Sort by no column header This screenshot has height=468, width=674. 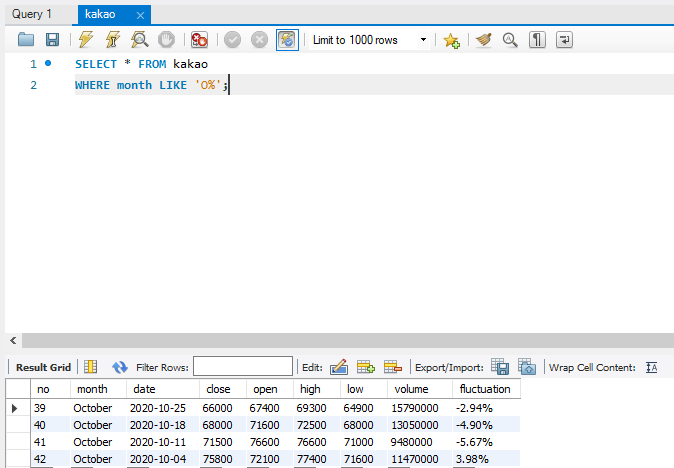50,389
